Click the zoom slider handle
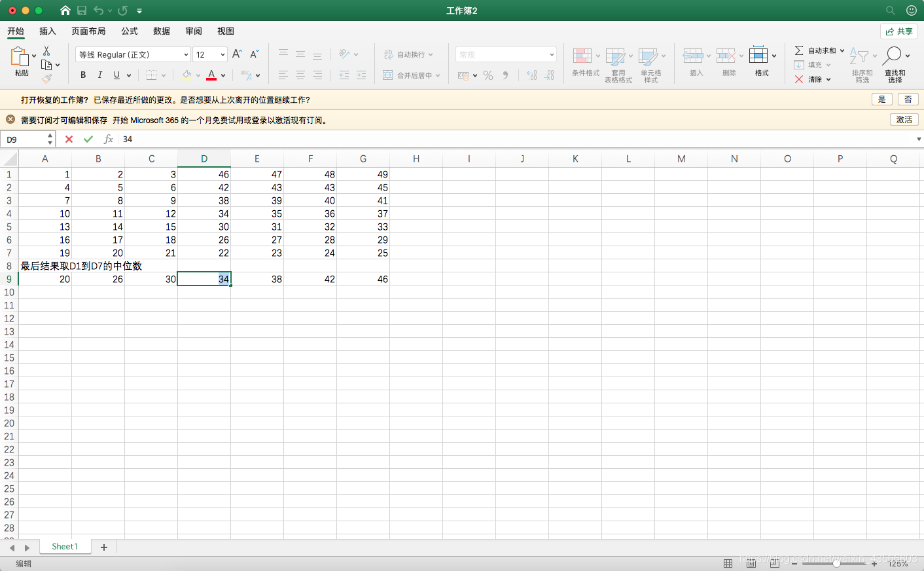 836,563
